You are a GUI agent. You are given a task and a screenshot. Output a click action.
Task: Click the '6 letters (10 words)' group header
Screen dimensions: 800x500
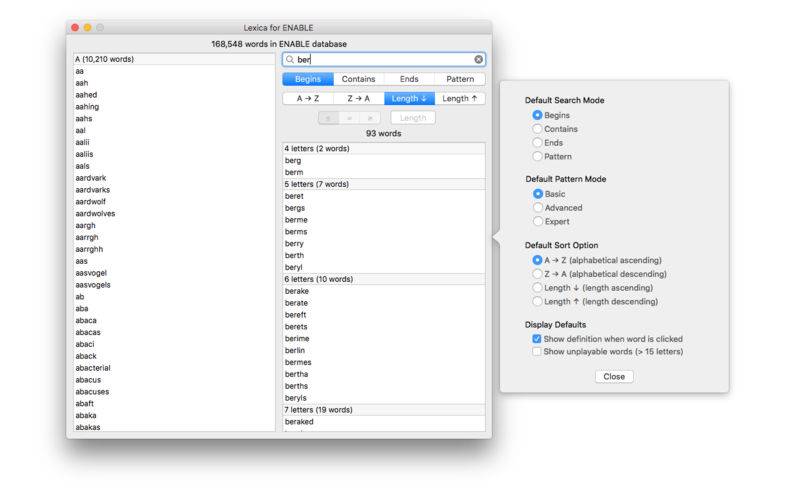pyautogui.click(x=384, y=279)
